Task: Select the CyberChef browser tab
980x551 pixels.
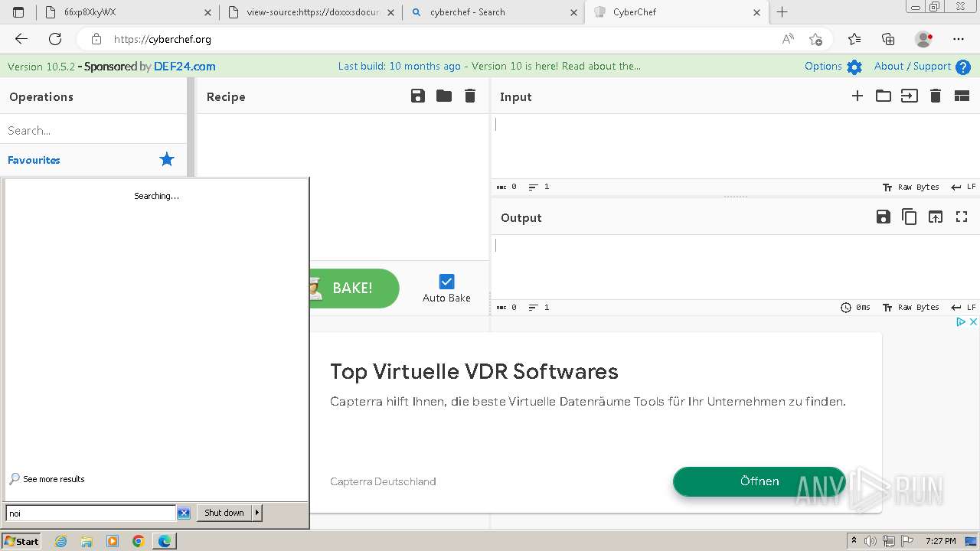Action: [x=677, y=12]
